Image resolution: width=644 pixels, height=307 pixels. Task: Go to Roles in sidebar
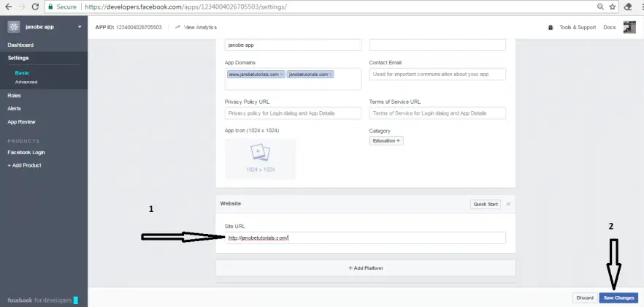point(14,95)
